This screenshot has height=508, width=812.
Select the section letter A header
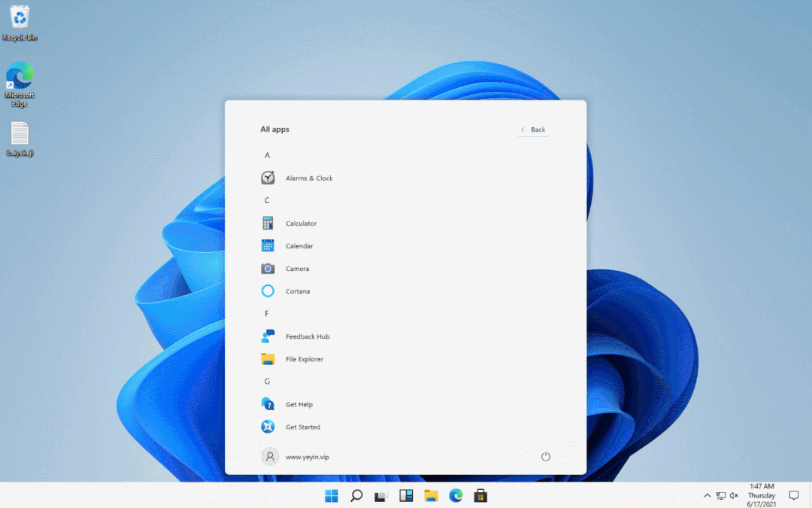(267, 155)
